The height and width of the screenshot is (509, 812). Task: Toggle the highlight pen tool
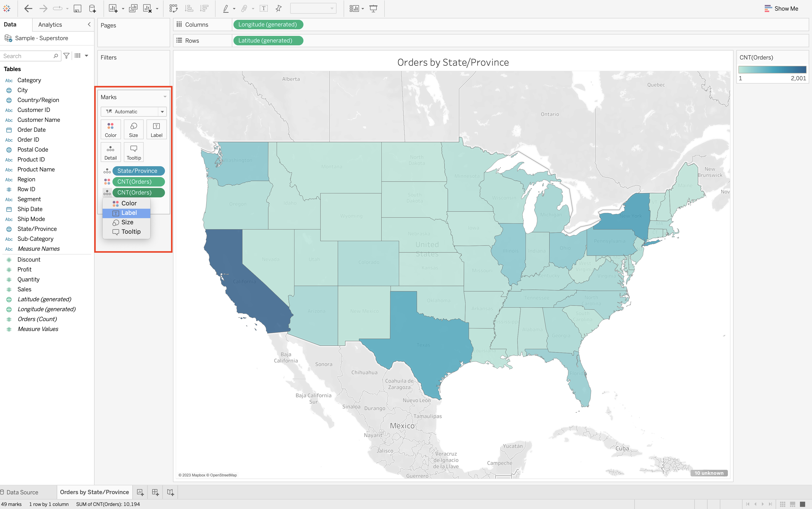tap(226, 8)
